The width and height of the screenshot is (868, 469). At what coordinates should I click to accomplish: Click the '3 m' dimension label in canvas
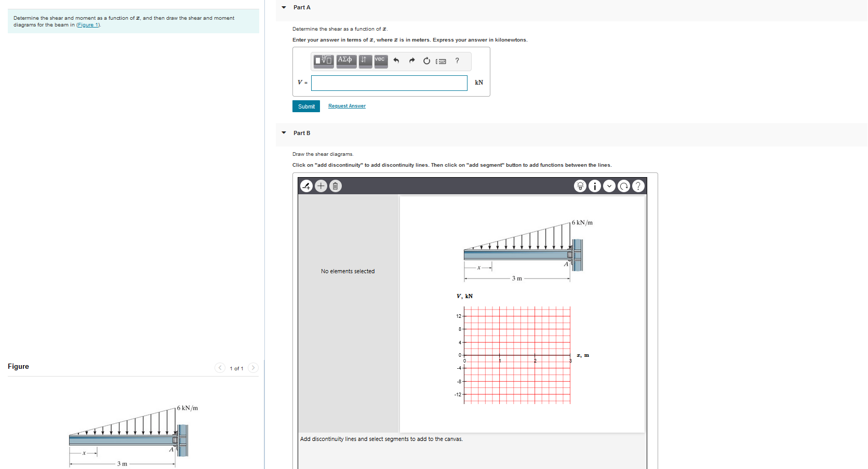click(x=517, y=278)
